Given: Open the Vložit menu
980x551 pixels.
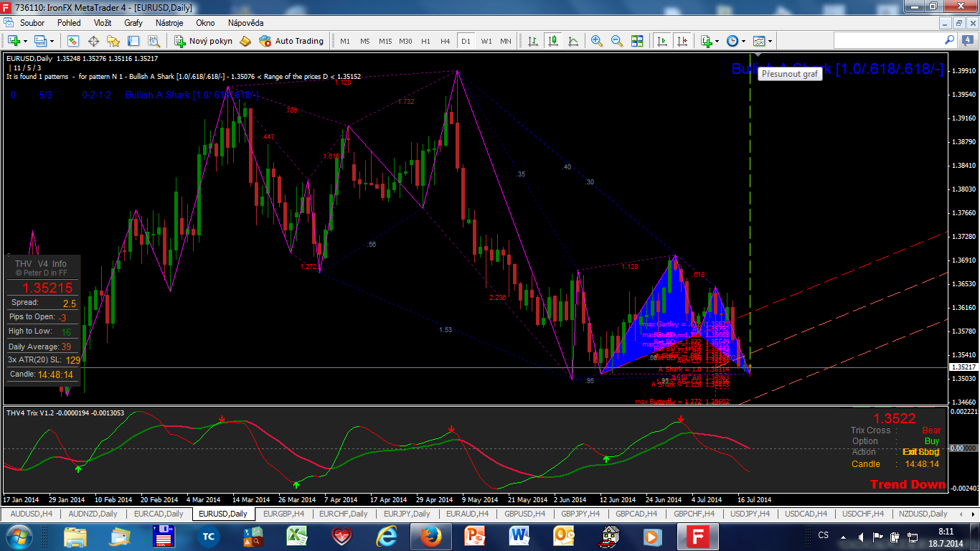Looking at the screenshot, I should click(x=103, y=23).
